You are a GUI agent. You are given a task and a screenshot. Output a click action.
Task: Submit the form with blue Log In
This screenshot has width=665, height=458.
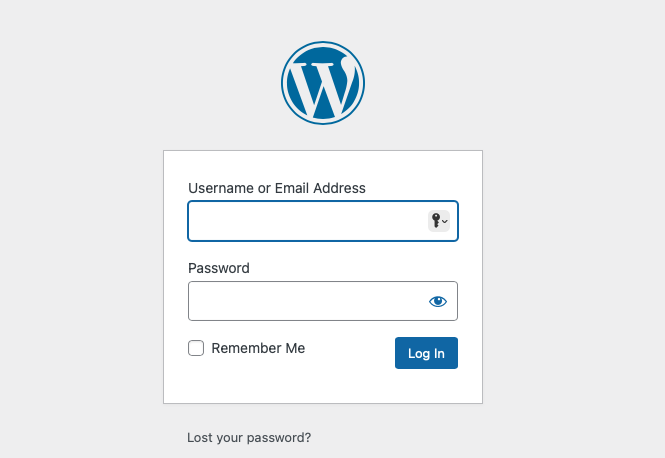tap(426, 353)
